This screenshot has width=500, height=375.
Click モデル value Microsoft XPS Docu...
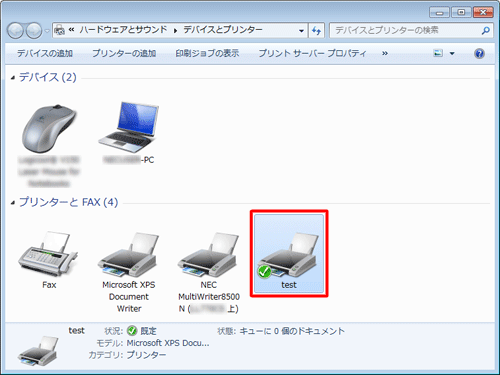click(168, 343)
